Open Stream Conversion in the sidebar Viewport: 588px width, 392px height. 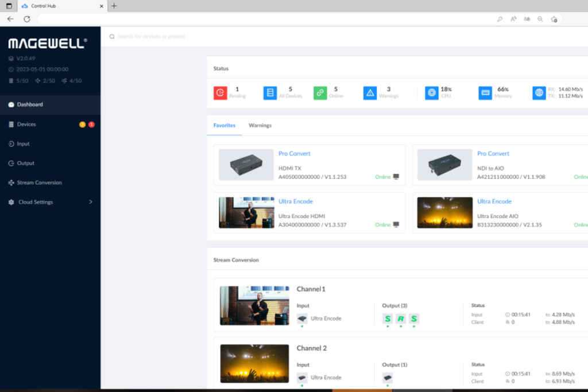(50, 183)
